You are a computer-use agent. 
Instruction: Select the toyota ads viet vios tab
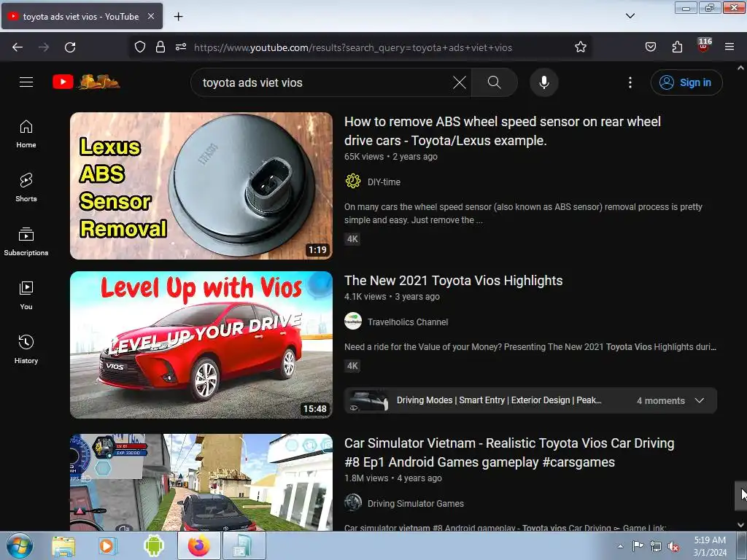click(x=82, y=16)
